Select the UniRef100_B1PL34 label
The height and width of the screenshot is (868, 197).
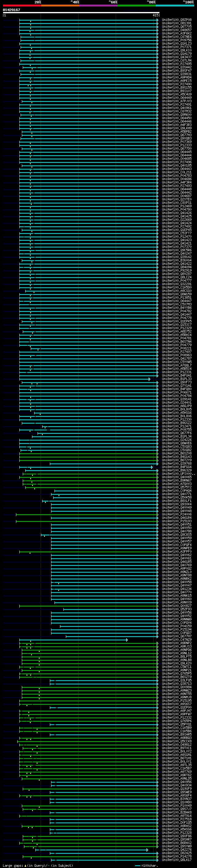click(x=176, y=436)
